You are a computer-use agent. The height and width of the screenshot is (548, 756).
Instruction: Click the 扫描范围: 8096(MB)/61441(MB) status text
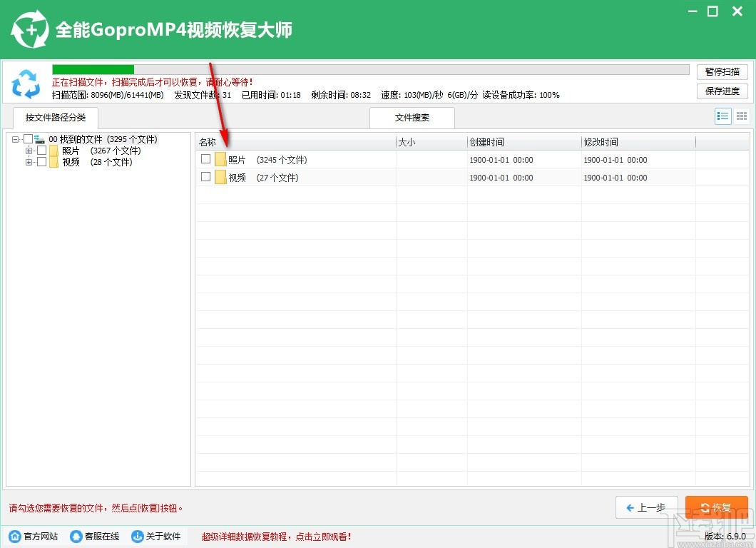pyautogui.click(x=108, y=95)
